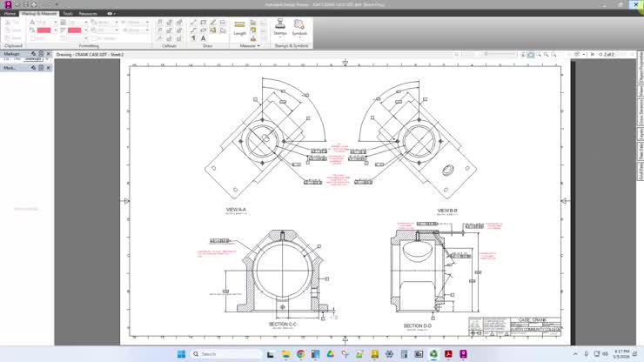Go to the first sheet button
Screen dimensions: 644x362
[x=593, y=54]
